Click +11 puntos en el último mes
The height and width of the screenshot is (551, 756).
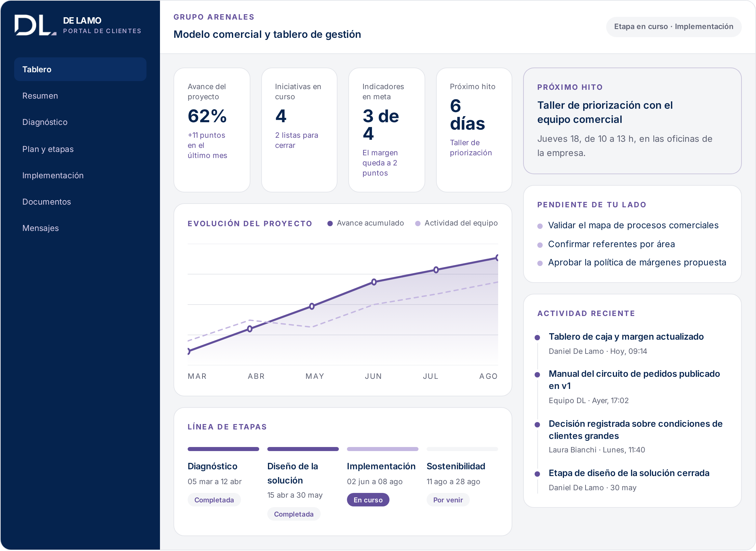point(207,146)
